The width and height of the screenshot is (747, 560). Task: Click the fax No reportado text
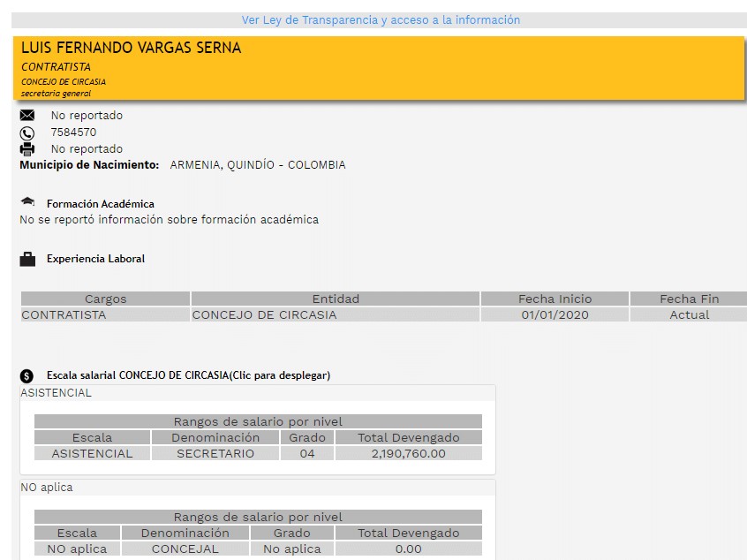(87, 148)
